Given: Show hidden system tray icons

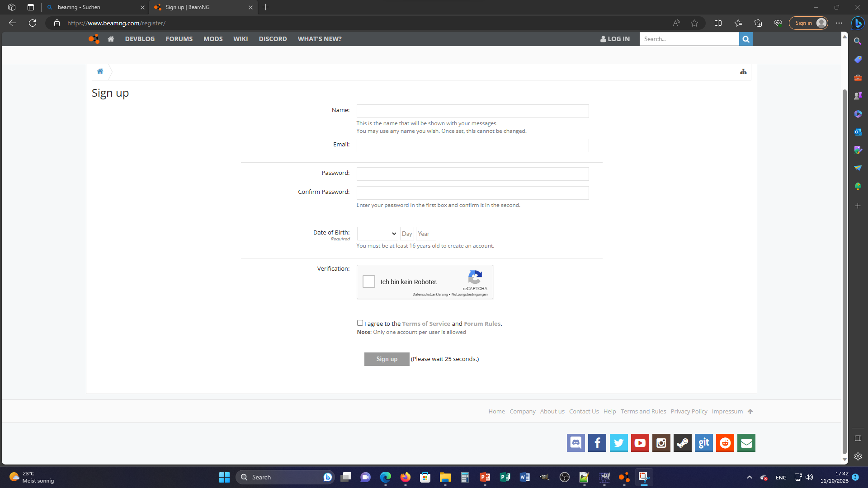Looking at the screenshot, I should click(x=749, y=477).
